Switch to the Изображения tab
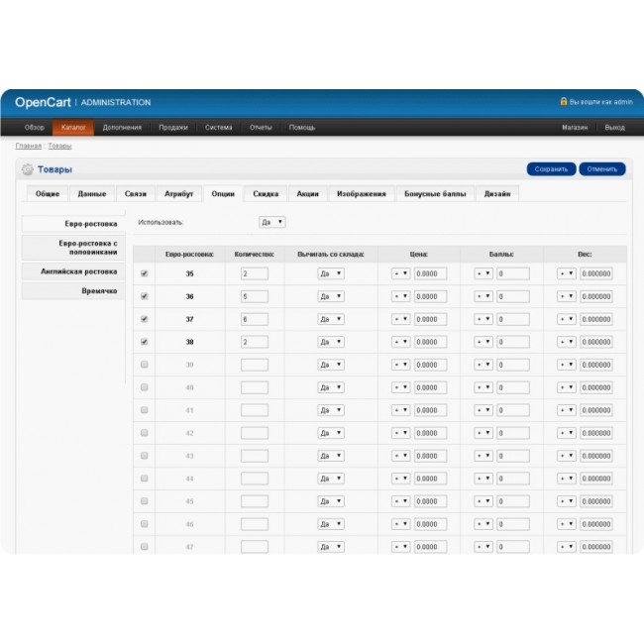Viewport: 644px width, 644px height. pyautogui.click(x=361, y=194)
